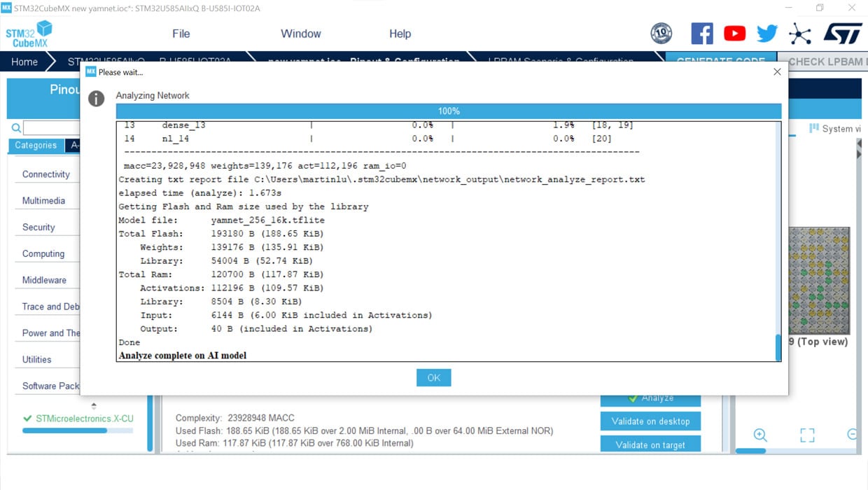Click the STM32CubeMX logo icon
The width and height of the screenshot is (868, 490).
29,34
